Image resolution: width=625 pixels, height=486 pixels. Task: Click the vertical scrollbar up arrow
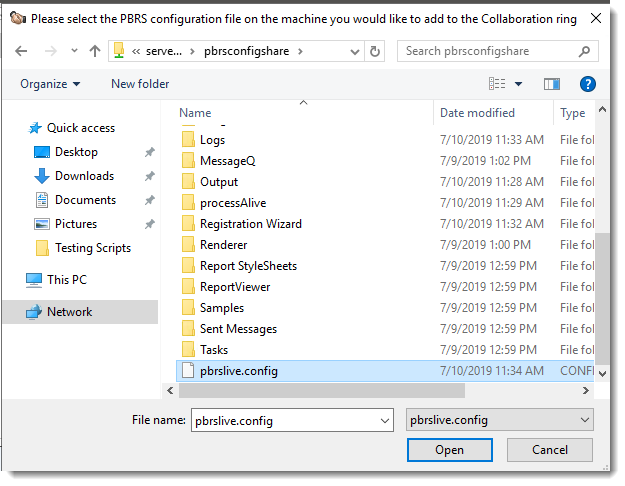pos(602,109)
